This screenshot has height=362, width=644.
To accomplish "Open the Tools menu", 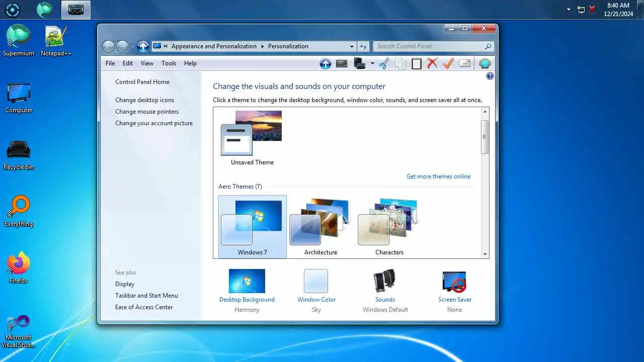I will click(x=169, y=63).
